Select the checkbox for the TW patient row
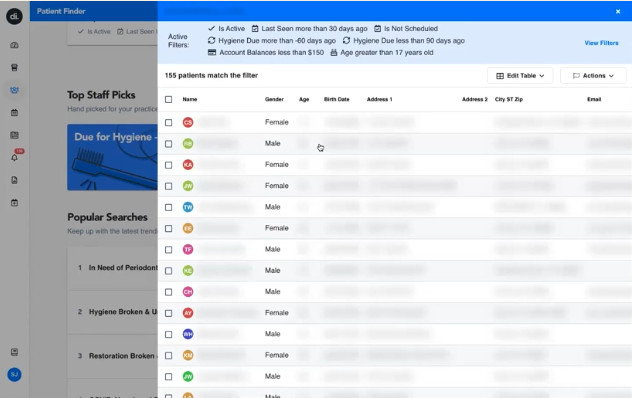The height and width of the screenshot is (398, 632). 168,207
